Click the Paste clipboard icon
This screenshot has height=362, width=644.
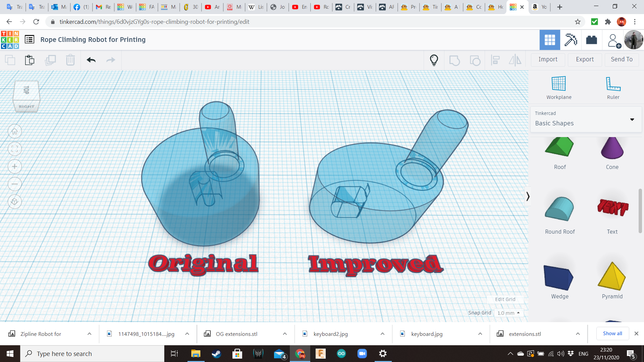[30, 60]
